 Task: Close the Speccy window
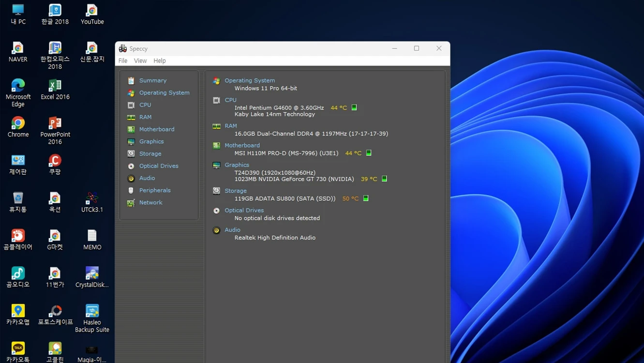pos(439,48)
